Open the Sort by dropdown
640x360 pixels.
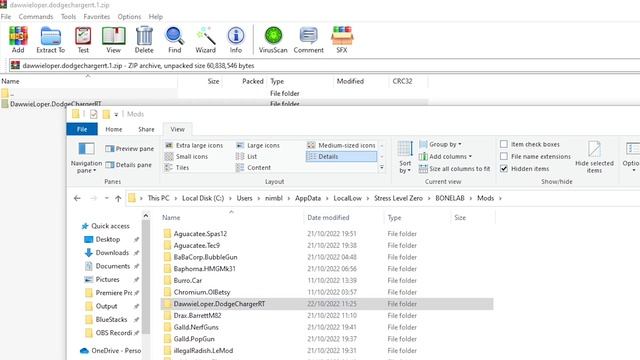(x=405, y=158)
